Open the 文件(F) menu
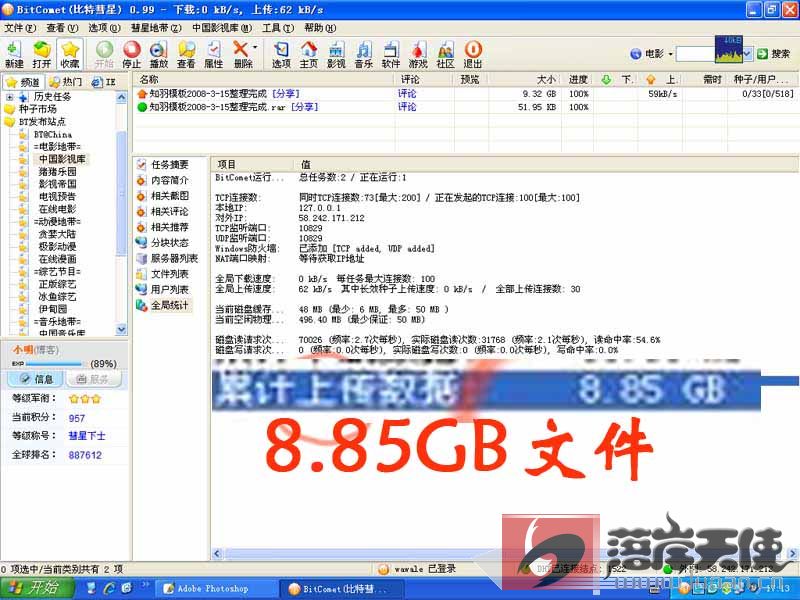800x600 pixels. [x=20, y=28]
